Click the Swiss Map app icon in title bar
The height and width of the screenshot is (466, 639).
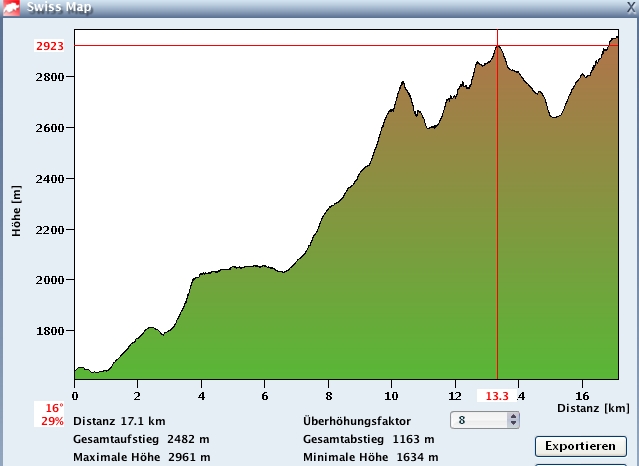coord(12,8)
